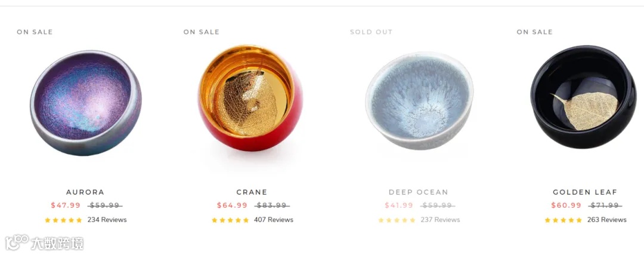Open the Crane red and gold cup image
The height and width of the screenshot is (255, 644).
coord(250,98)
